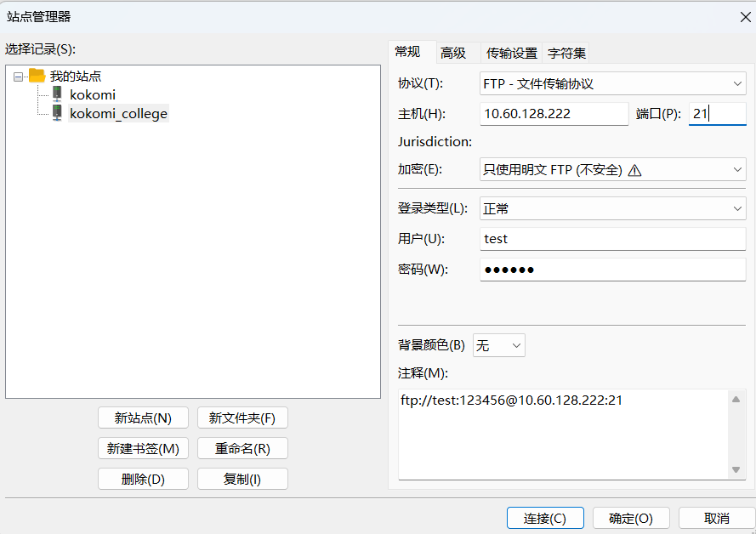
Task: Close the 站点管理器 dialog window
Action: point(745,16)
